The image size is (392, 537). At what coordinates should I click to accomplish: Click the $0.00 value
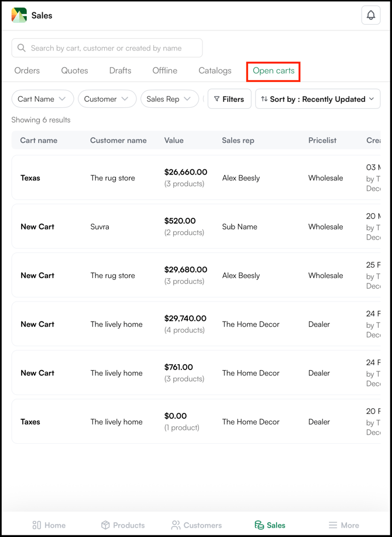176,416
